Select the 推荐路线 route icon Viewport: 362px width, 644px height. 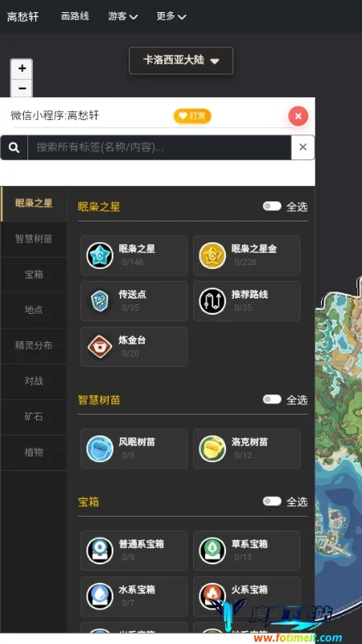(x=212, y=301)
